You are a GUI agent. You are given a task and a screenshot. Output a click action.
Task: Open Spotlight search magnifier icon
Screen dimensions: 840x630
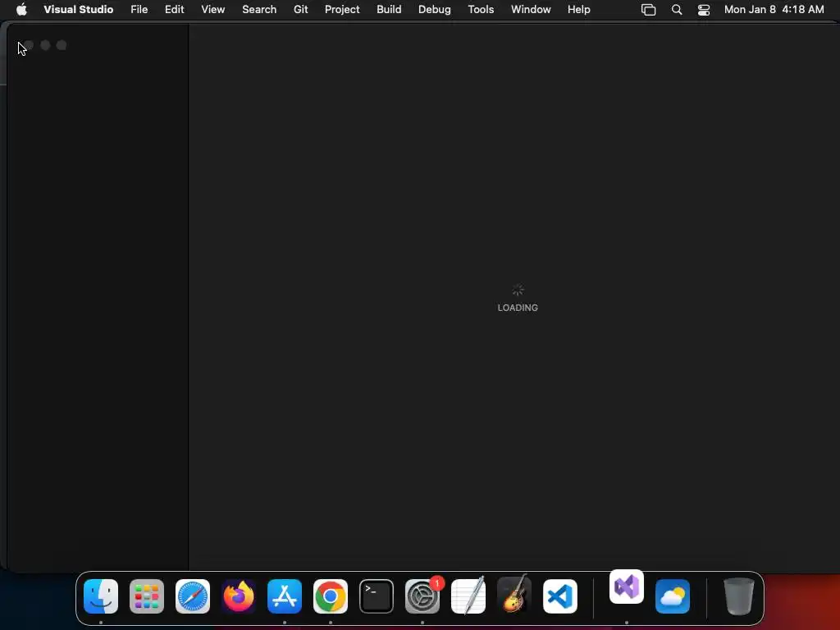pos(677,10)
